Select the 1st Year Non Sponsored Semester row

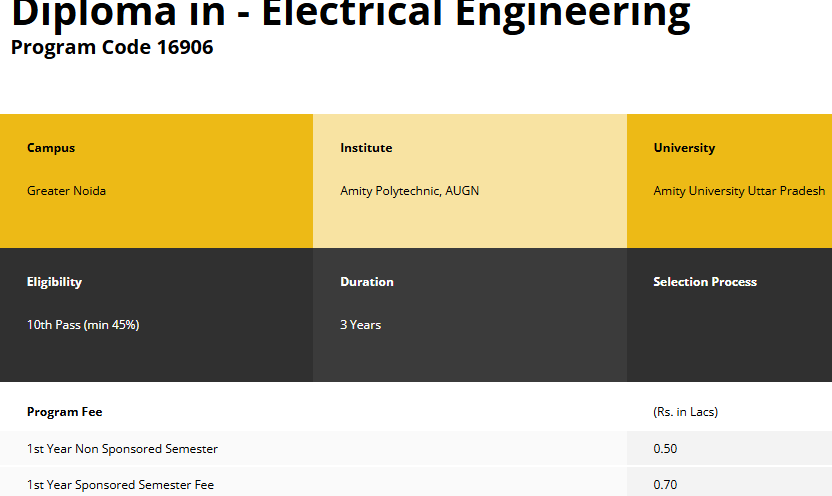(x=122, y=449)
